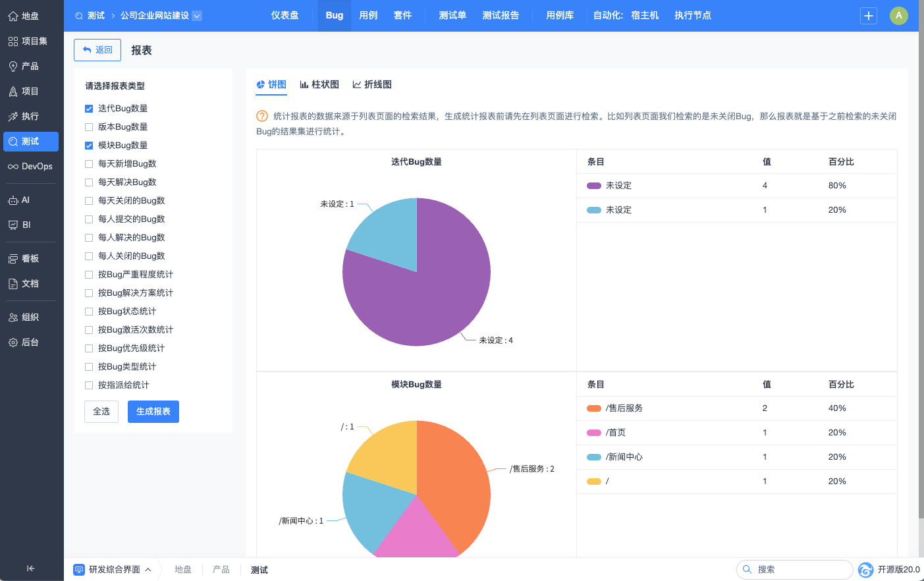Open 套件 nav link
The width and height of the screenshot is (924, 581).
[x=402, y=15]
